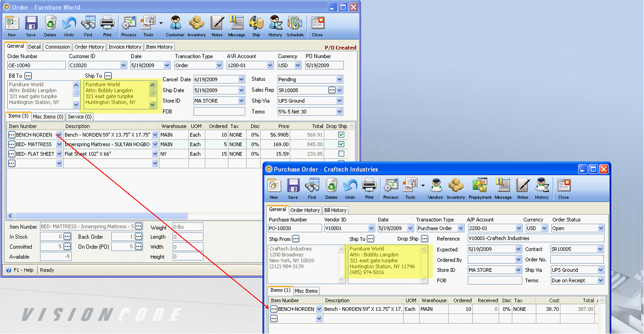Open History icon in Order toolbar
This screenshot has width=644, height=334.
click(275, 23)
